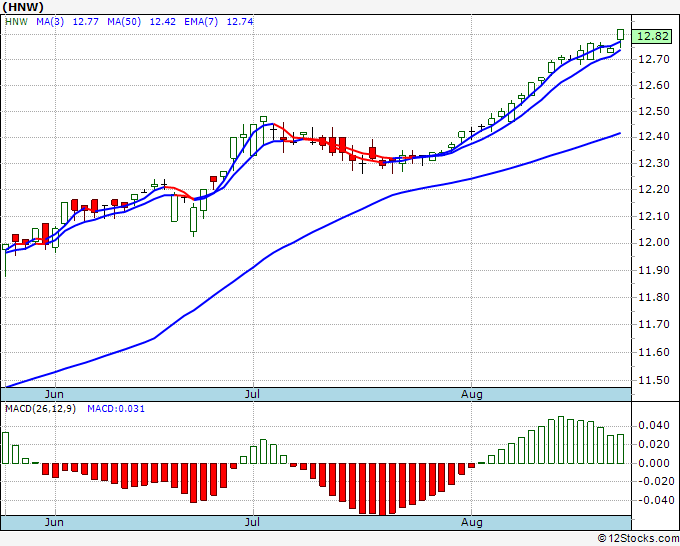Click the Jun label below MACD panel
The image size is (680, 546).
(54, 522)
